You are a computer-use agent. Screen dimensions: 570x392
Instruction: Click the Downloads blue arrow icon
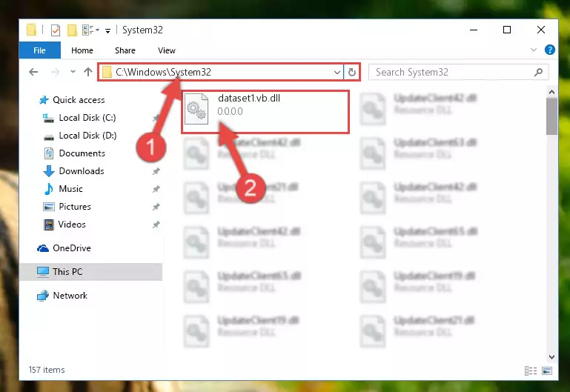pyautogui.click(x=48, y=171)
